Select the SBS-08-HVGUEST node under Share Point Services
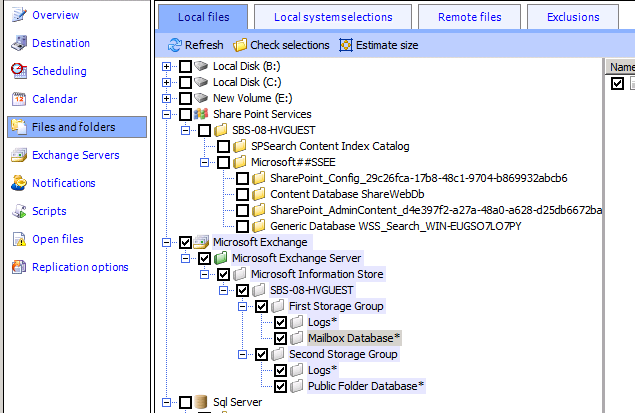This screenshot has height=413, width=635. point(273,130)
